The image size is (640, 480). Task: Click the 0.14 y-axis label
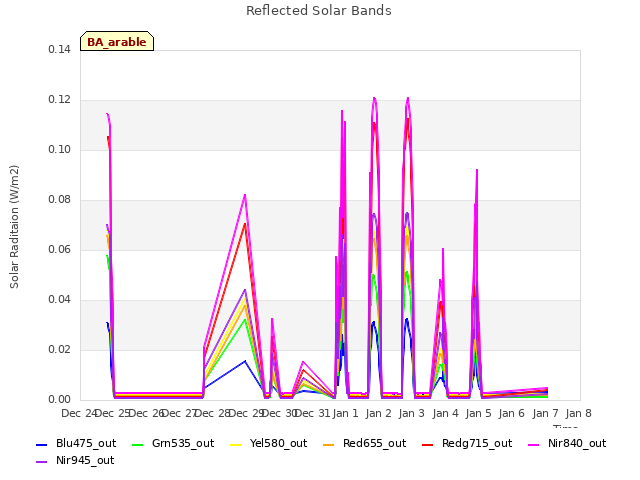tap(59, 49)
